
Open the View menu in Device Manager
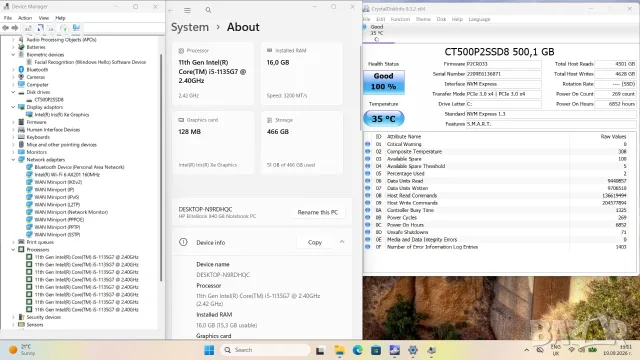click(x=44, y=18)
